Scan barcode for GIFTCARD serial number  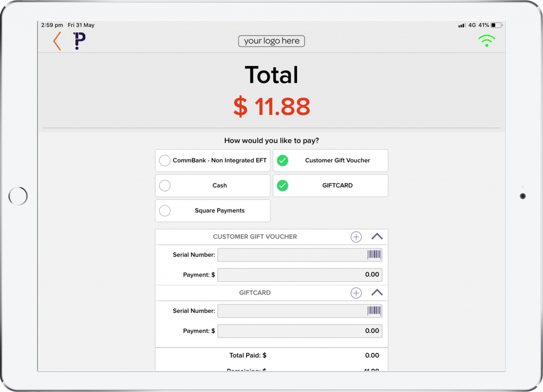pyautogui.click(x=374, y=311)
